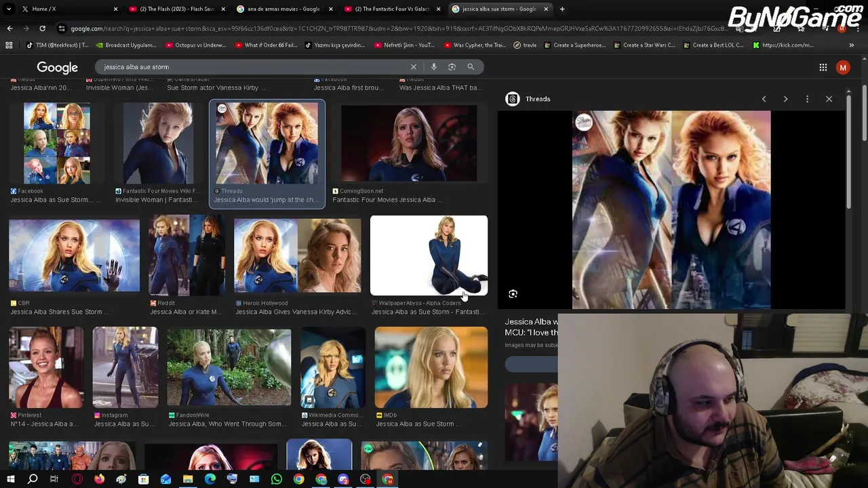Screen dimensions: 868x488
Task: Search inside image with Lens button
Action: coord(513,294)
